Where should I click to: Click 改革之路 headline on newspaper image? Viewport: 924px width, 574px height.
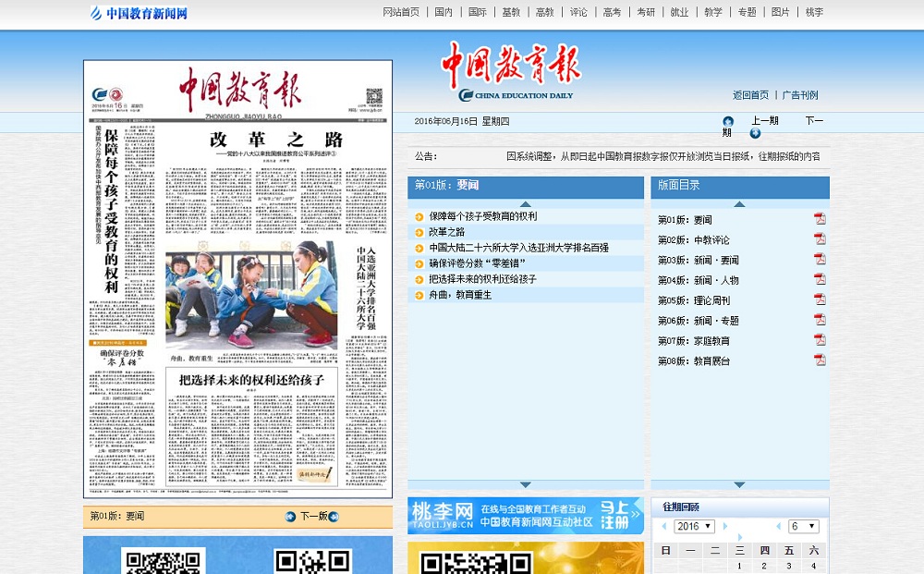[x=275, y=140]
